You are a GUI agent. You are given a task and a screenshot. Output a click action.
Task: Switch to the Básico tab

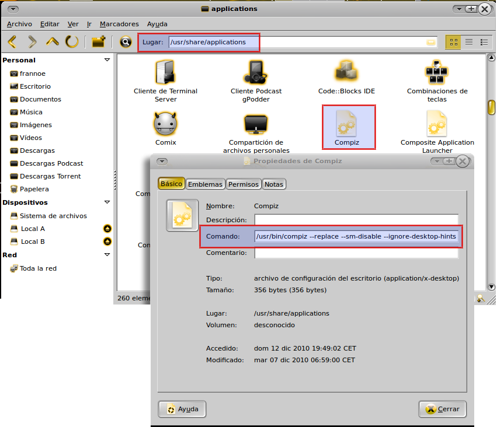coord(171,184)
